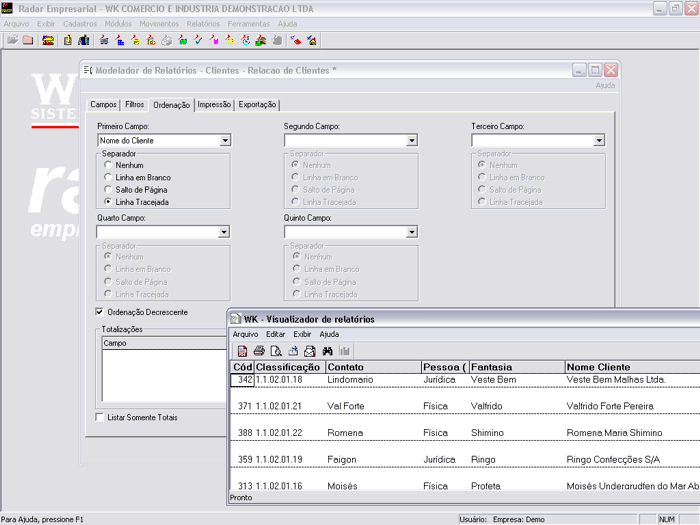This screenshot has height=525, width=700.
Task: Click the export arrow icon in viewer toolbar
Action: (x=293, y=351)
